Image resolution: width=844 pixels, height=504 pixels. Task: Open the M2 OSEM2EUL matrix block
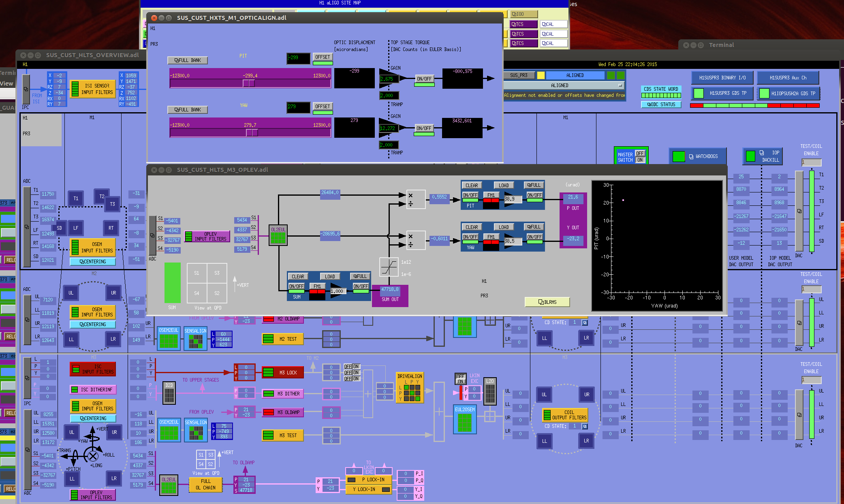pos(169,338)
